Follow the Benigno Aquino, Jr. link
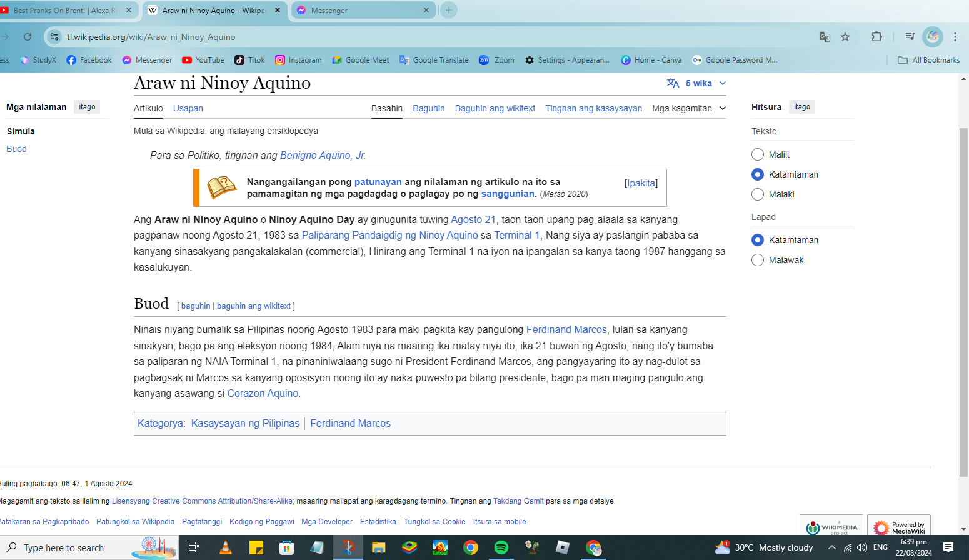 pos(323,155)
